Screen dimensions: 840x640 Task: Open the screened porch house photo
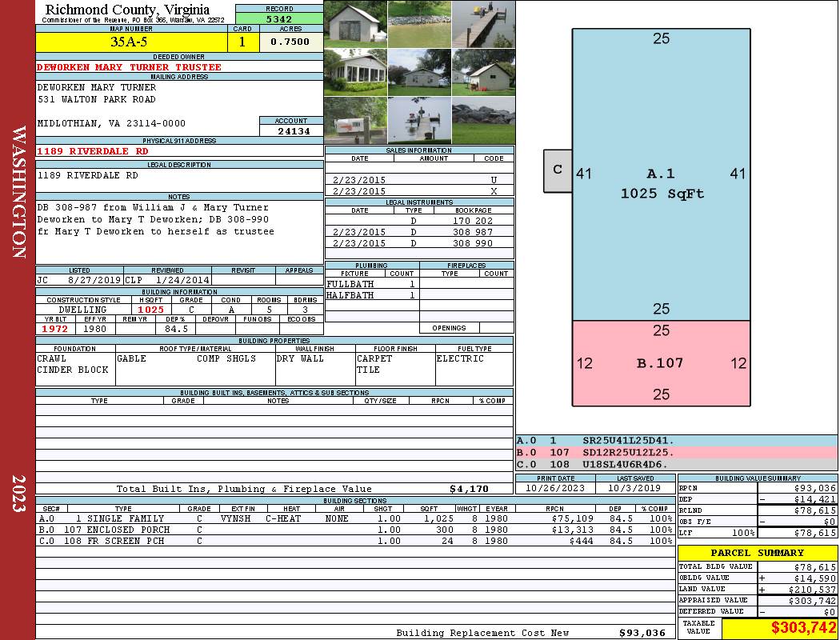[355, 72]
